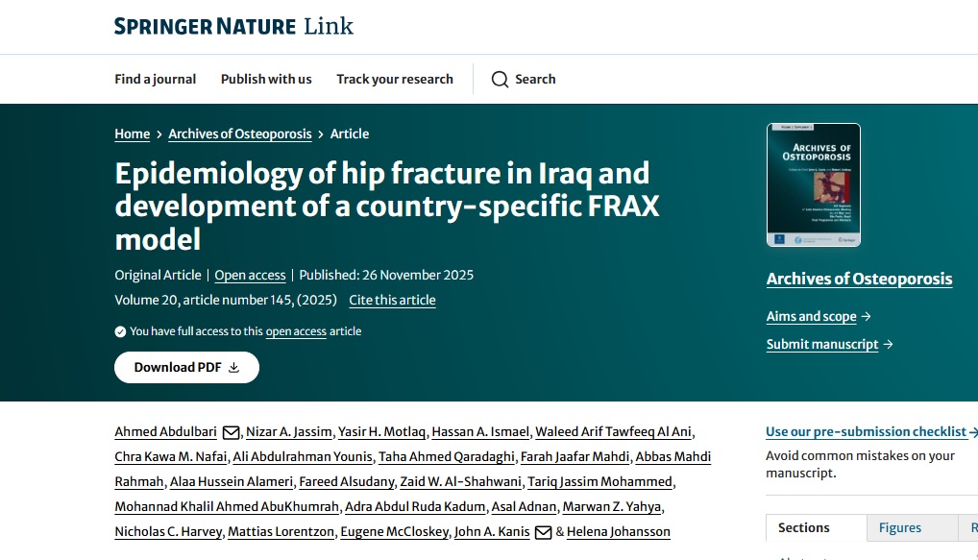This screenshot has width=978, height=560.
Task: Switch to the Figures tab
Action: pos(899,527)
